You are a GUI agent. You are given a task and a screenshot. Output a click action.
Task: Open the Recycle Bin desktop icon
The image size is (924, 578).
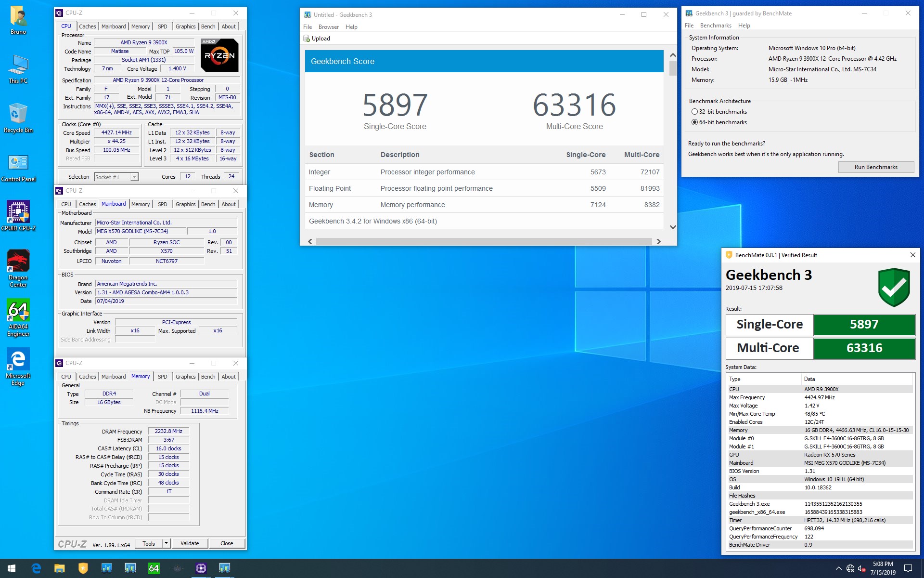18,118
